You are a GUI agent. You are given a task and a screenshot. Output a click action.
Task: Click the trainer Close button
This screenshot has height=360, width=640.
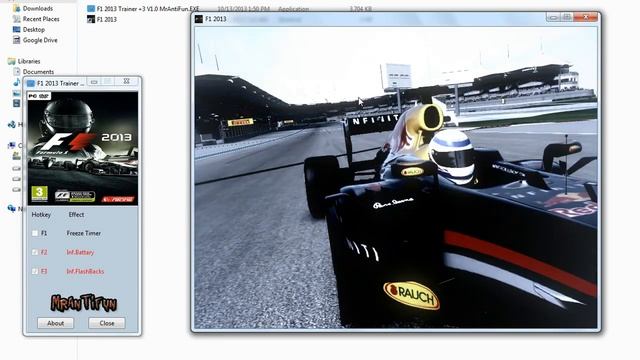click(x=107, y=323)
